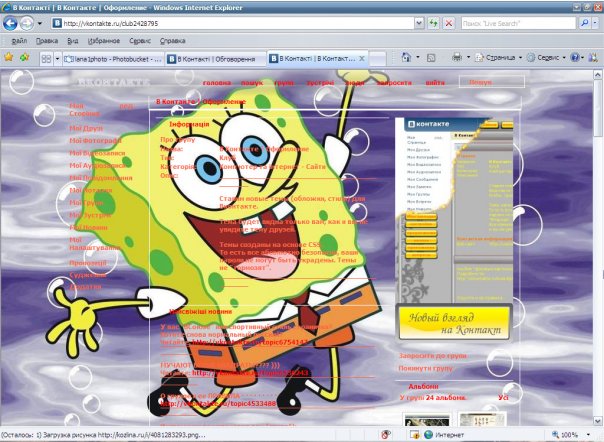Click the green Refresh page icon

(x=433, y=24)
